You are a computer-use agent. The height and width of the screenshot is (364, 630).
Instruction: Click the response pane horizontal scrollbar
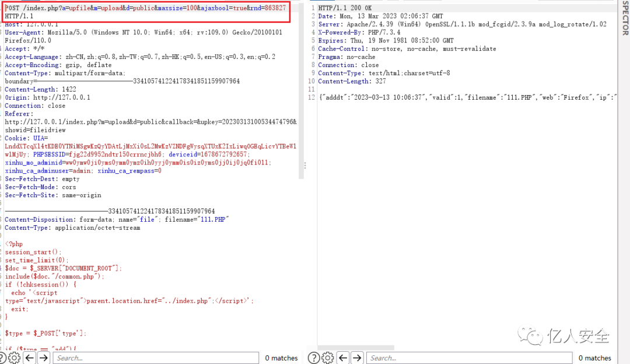click(x=356, y=348)
